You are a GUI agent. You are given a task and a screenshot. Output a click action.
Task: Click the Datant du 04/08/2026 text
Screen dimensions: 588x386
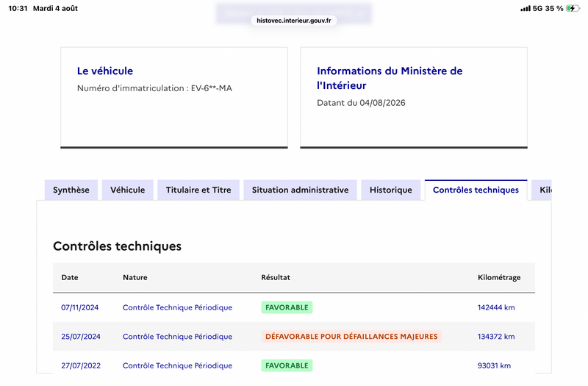[x=361, y=102]
